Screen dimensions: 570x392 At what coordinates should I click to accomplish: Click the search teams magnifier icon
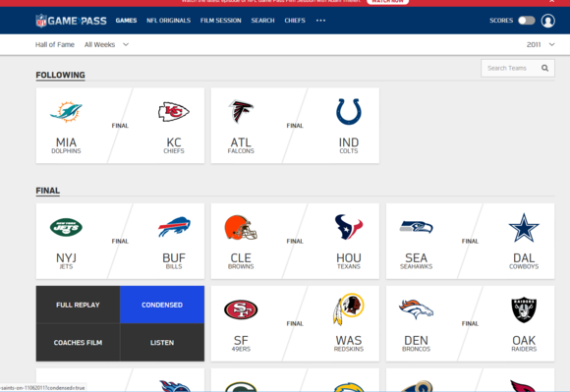[x=544, y=68]
